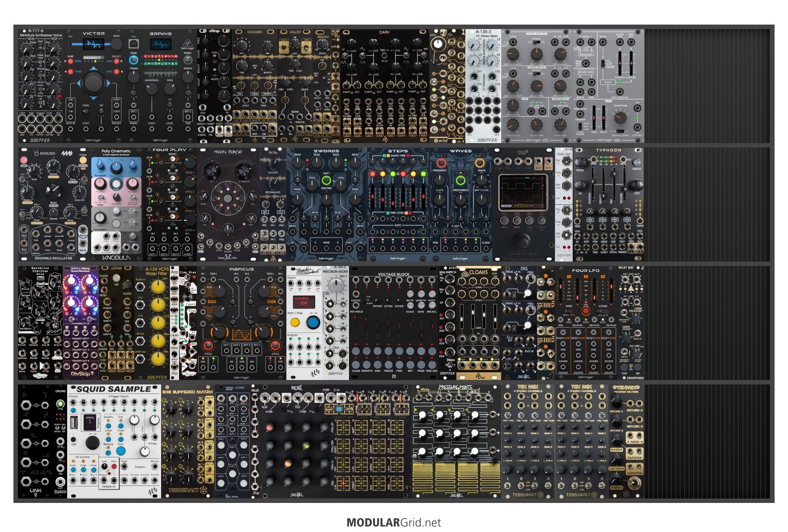Click the yellow Lev. knob on A-124 Wasp Filter
This screenshot has width=788, height=532.
pyautogui.click(x=158, y=287)
